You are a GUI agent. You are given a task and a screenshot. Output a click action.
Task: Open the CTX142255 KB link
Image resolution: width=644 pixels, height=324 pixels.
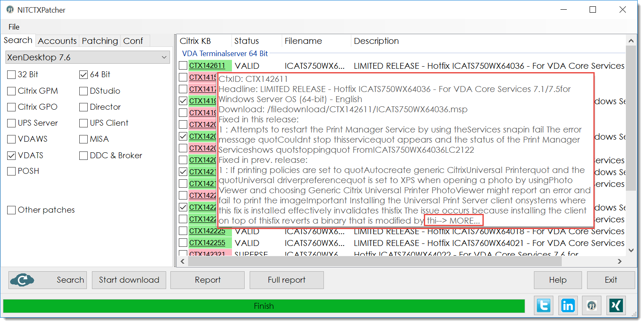coord(207,243)
